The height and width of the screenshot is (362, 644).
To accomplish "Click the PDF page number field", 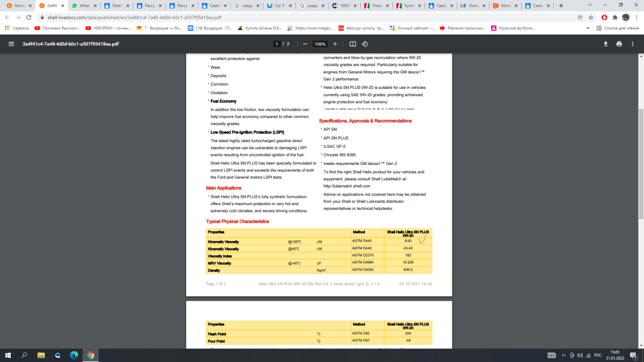I will 277,44.
